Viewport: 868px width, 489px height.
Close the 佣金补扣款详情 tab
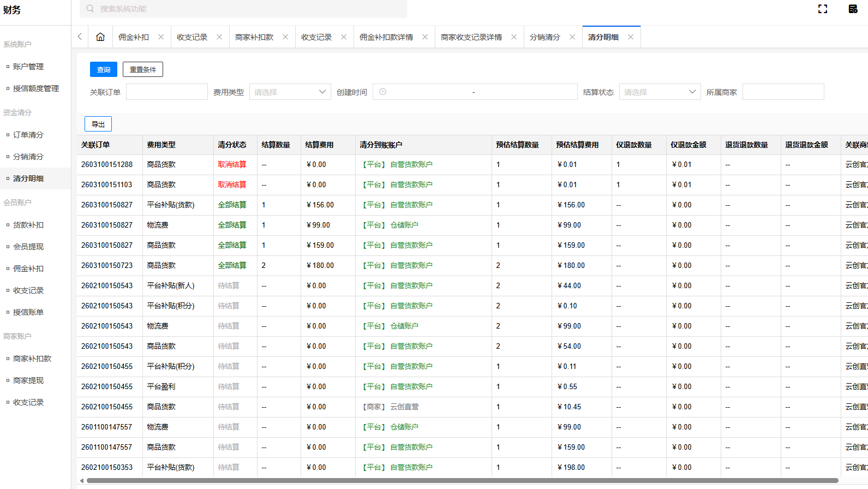[x=425, y=37]
